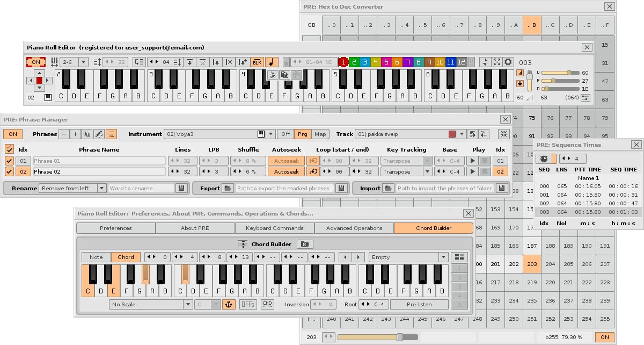Viewport: 644px width, 345px height.
Task: Click the settings gear in Piano Roll Editor
Action: click(508, 62)
